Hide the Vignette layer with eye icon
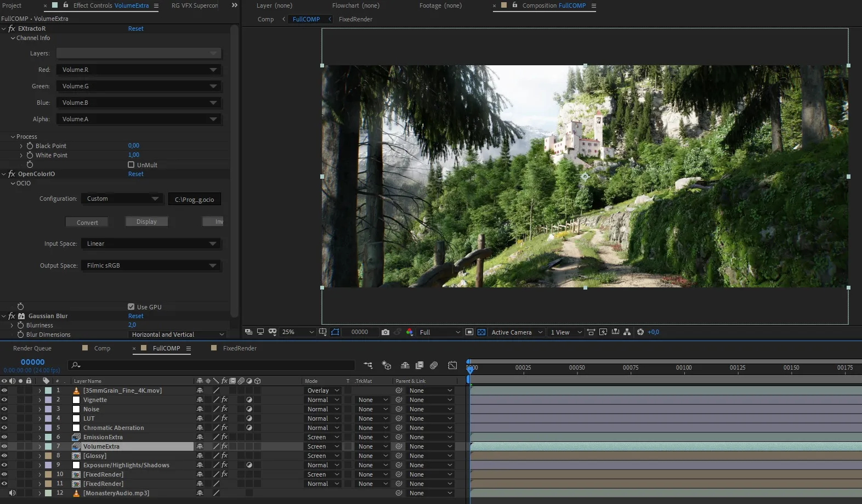862x504 pixels. tap(4, 400)
